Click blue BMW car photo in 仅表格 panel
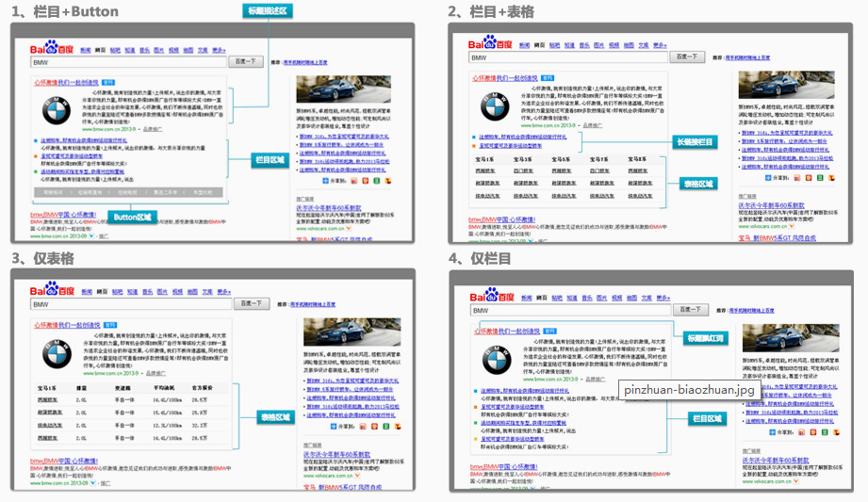The height and width of the screenshot is (502, 868). [x=352, y=332]
